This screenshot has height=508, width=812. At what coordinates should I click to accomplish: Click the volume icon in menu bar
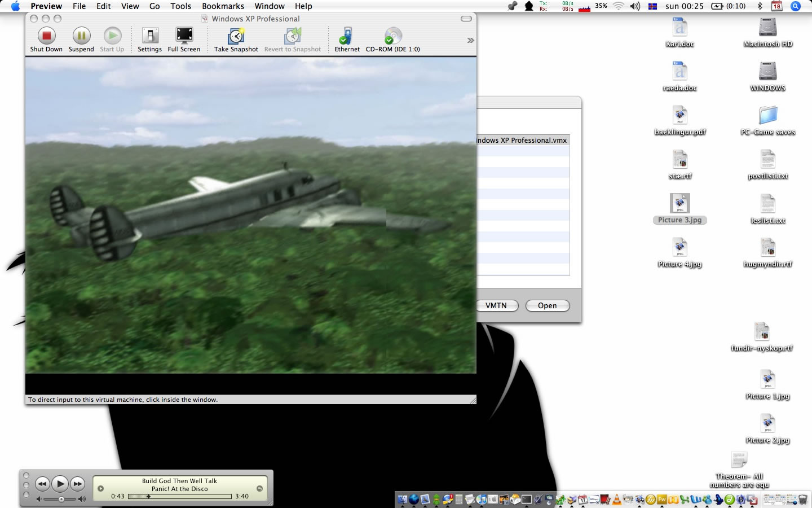(x=635, y=6)
